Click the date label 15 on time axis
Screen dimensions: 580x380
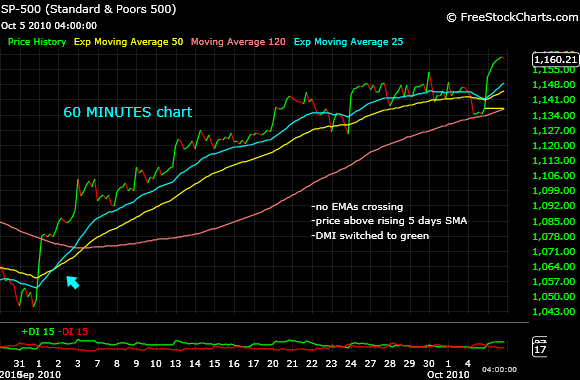(x=215, y=364)
